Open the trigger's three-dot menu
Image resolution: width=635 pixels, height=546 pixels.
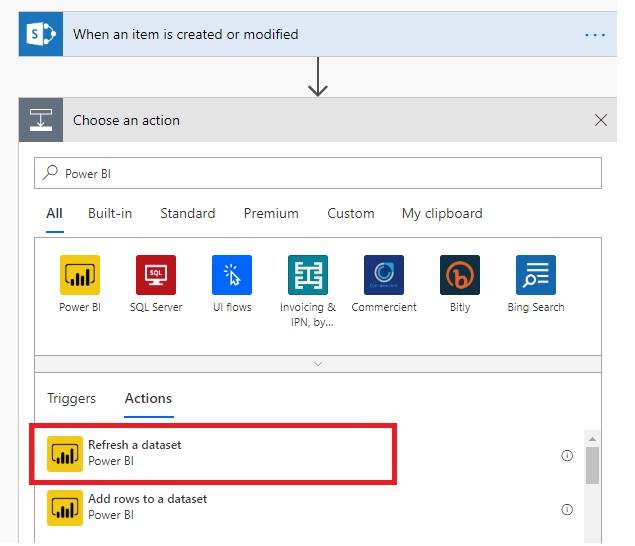[x=595, y=35]
